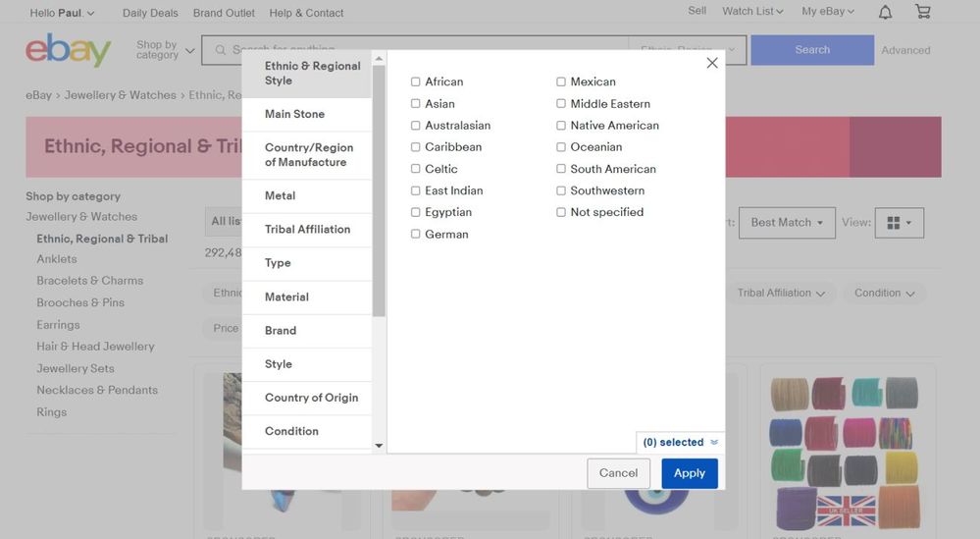Image resolution: width=980 pixels, height=539 pixels.
Task: Click the grid view icon
Action: coord(899,223)
